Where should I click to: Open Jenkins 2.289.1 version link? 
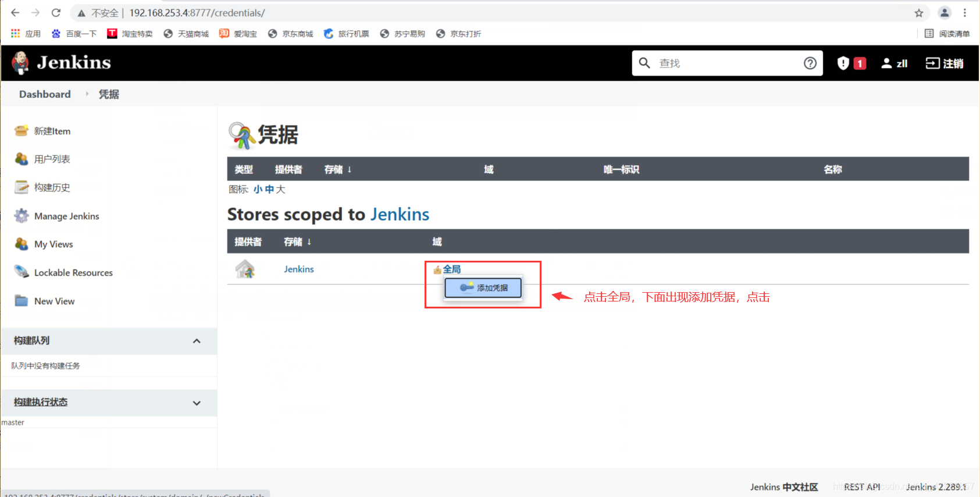(936, 487)
